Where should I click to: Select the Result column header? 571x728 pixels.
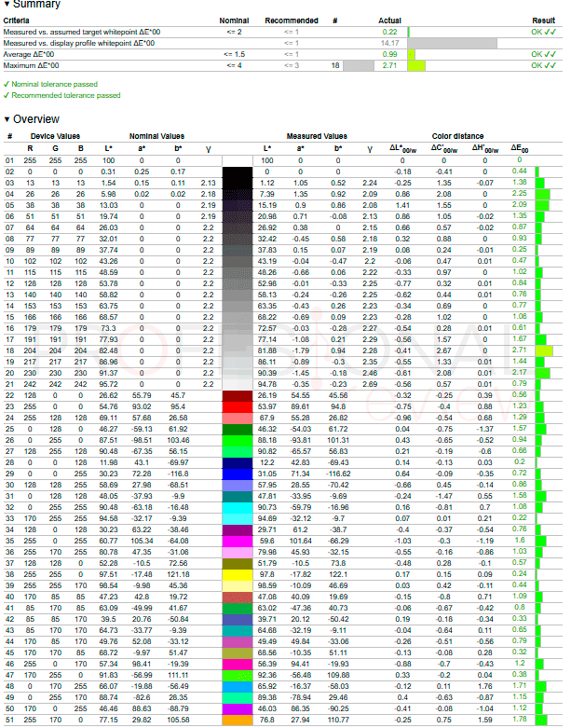pyautogui.click(x=543, y=21)
